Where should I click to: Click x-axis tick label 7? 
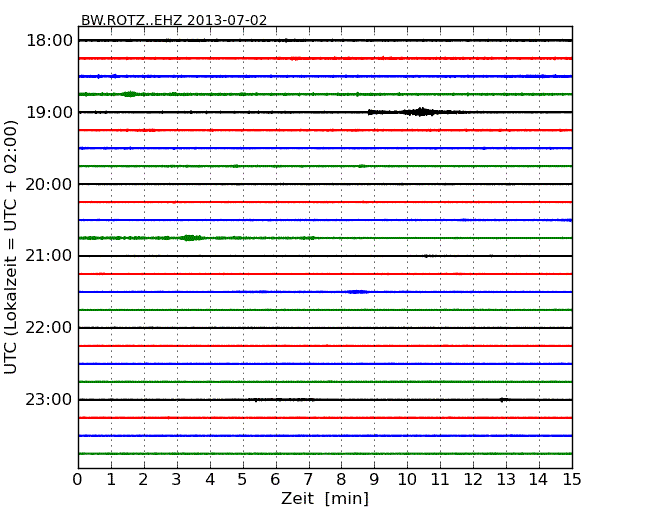tap(308, 479)
